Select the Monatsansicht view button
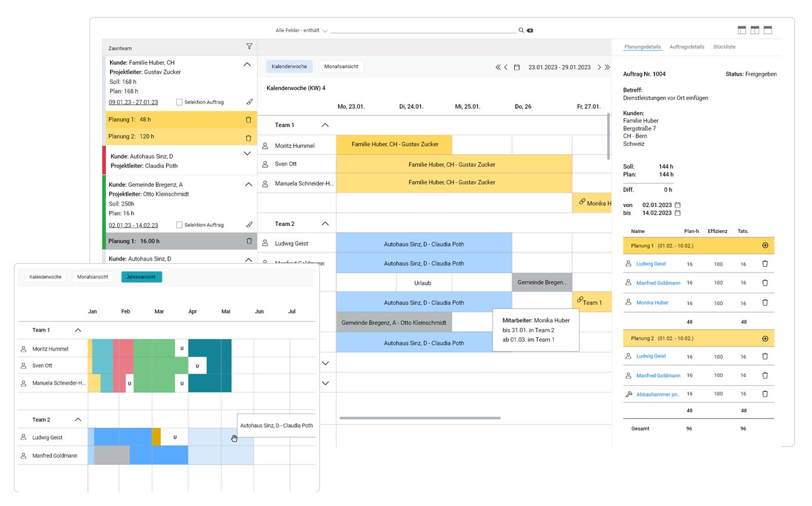Image resolution: width=812 pixels, height=506 pixels. (x=341, y=67)
